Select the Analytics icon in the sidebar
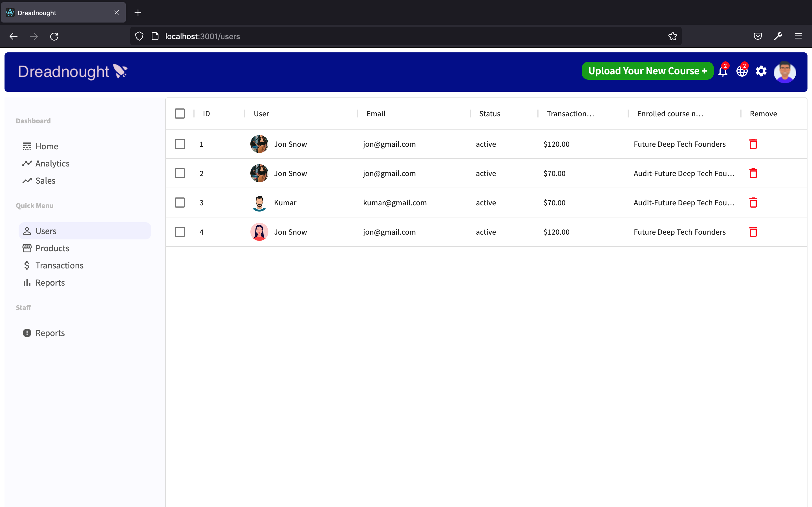Screen dimensions: 812x507 tap(28, 163)
